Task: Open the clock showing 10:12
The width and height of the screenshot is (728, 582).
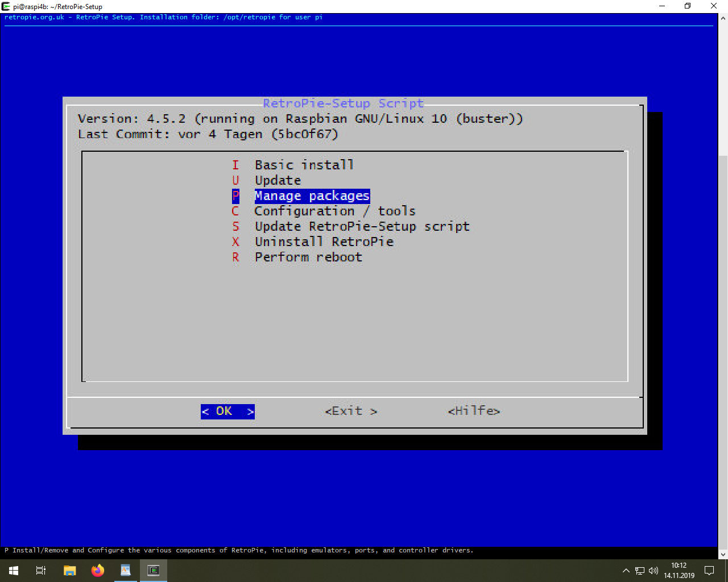Action: (679, 570)
